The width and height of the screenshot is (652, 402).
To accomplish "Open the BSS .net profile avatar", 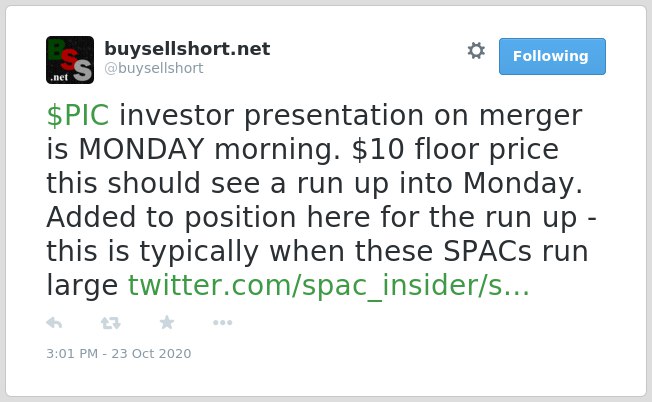I will tap(70, 60).
